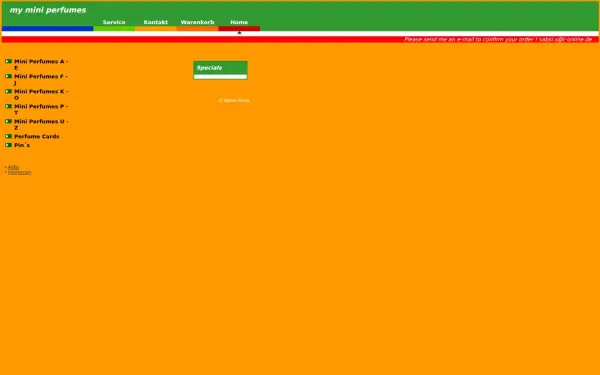Open the Pin´s category link
The image size is (600, 375).
click(x=22, y=145)
